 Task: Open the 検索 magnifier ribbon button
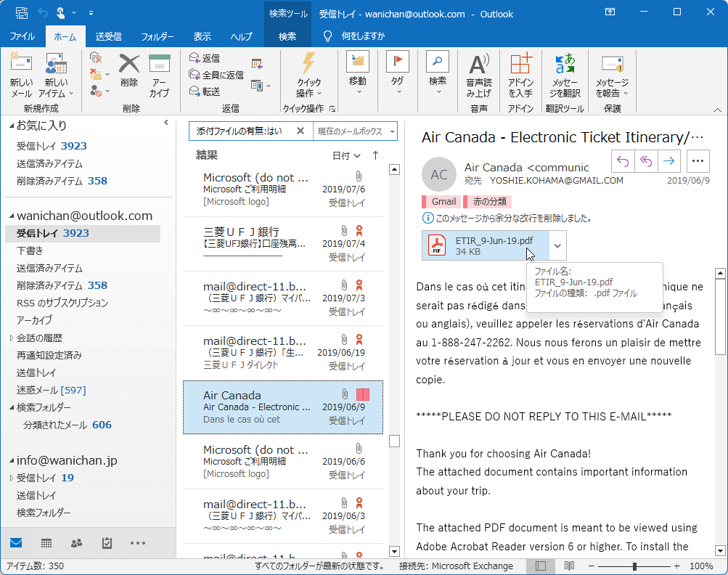point(438,73)
